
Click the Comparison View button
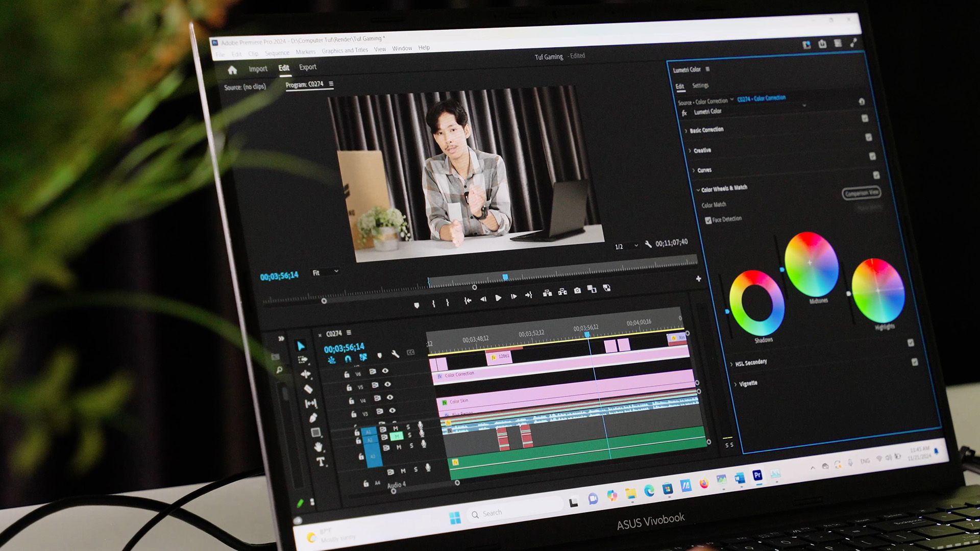861,193
